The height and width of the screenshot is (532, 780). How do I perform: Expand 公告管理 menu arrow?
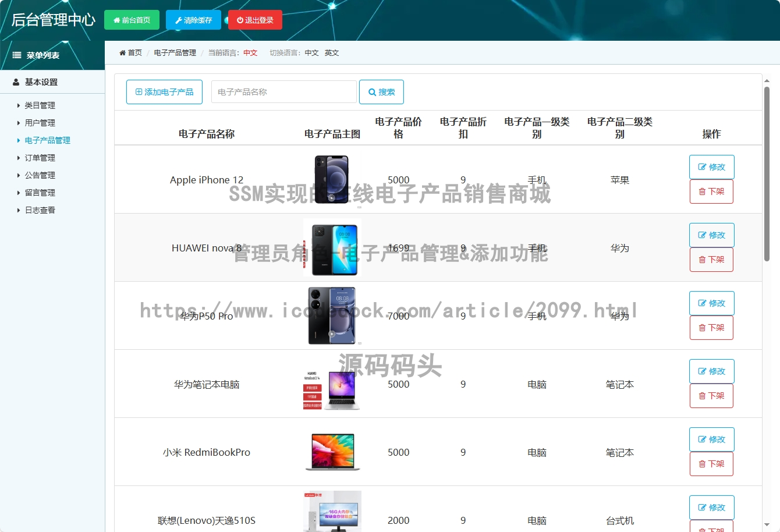pyautogui.click(x=19, y=175)
